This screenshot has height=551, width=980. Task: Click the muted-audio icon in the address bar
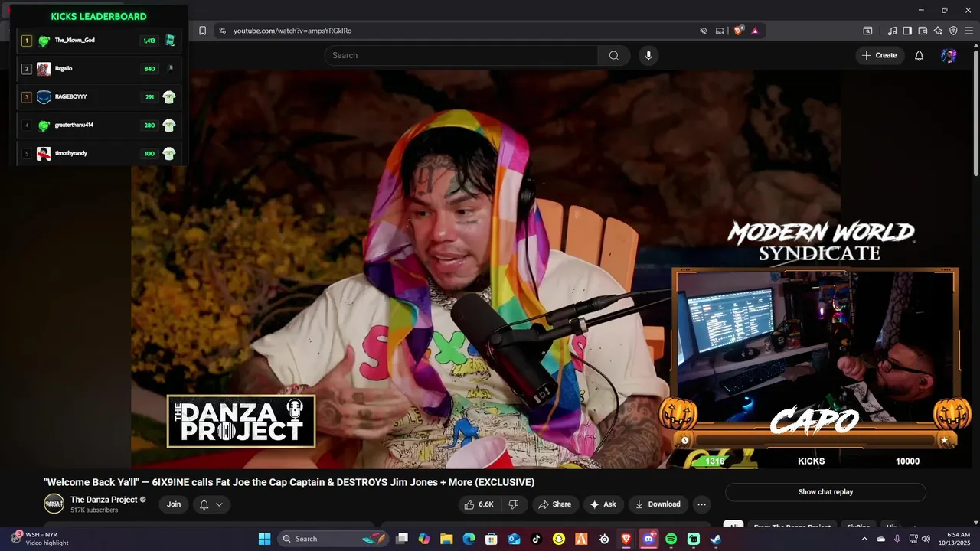(x=703, y=31)
